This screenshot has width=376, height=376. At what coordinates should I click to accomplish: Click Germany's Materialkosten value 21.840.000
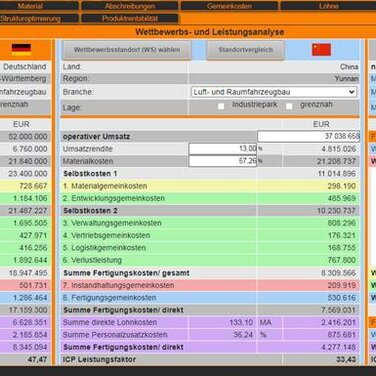28,161
